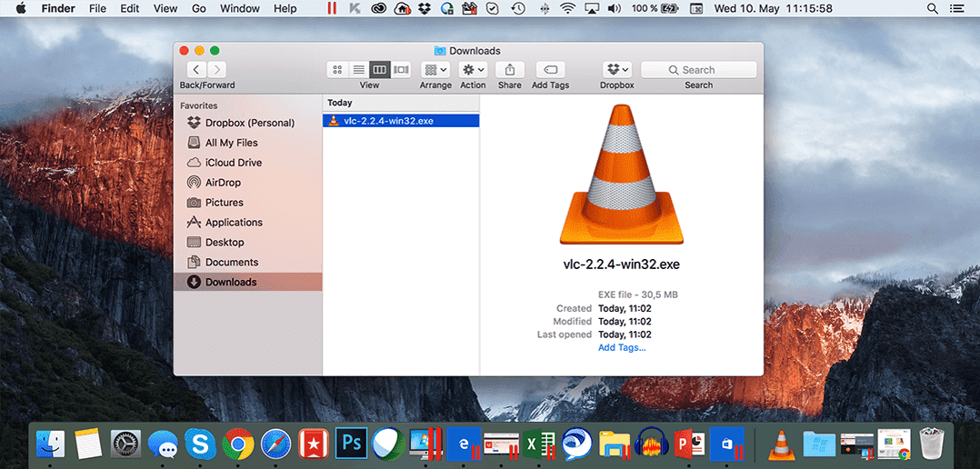Go back with the back arrow
The image size is (980, 469).
point(196,70)
